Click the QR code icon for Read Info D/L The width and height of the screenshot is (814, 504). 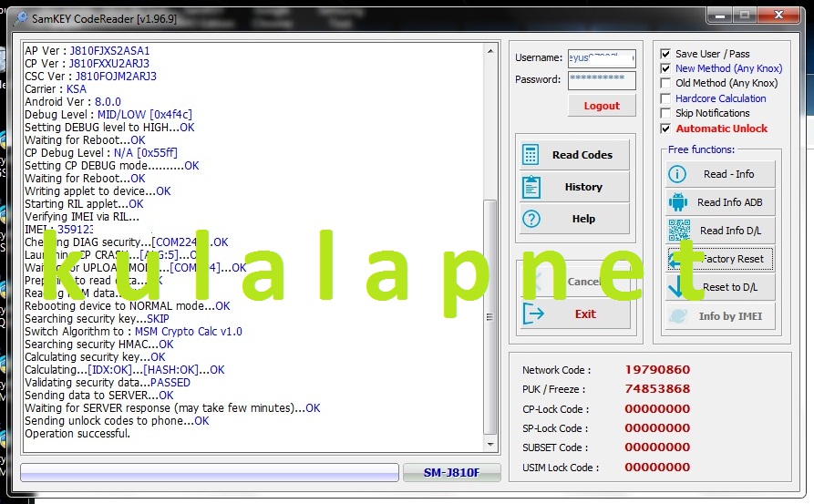[x=679, y=231]
